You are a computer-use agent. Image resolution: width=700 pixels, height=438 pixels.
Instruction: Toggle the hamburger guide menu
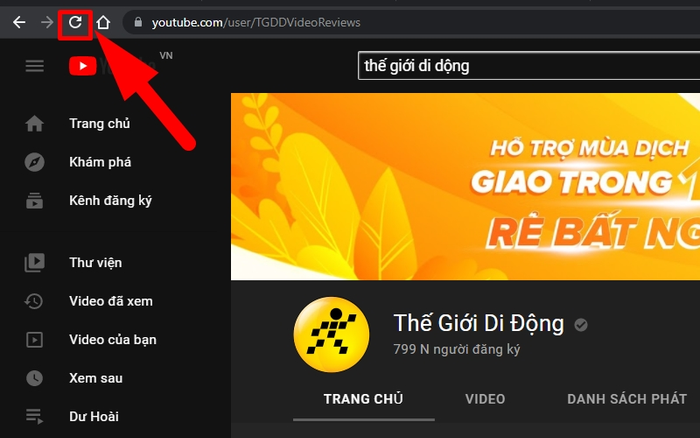[34, 66]
